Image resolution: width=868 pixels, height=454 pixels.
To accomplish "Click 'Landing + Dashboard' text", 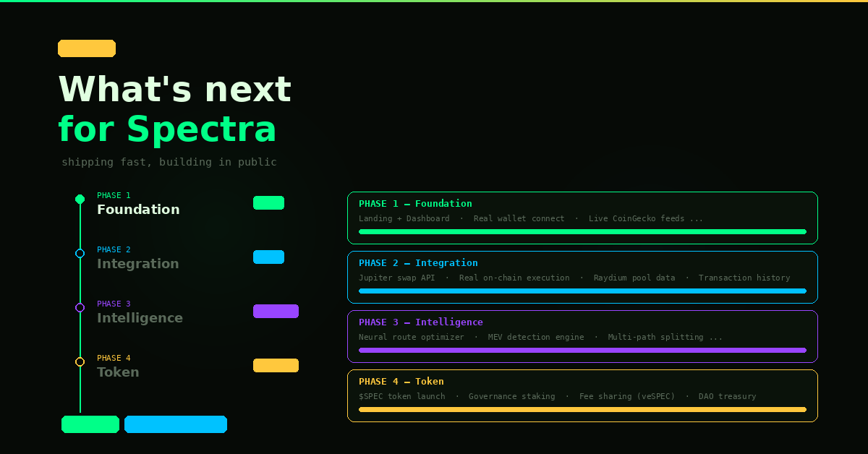I will tap(404, 218).
